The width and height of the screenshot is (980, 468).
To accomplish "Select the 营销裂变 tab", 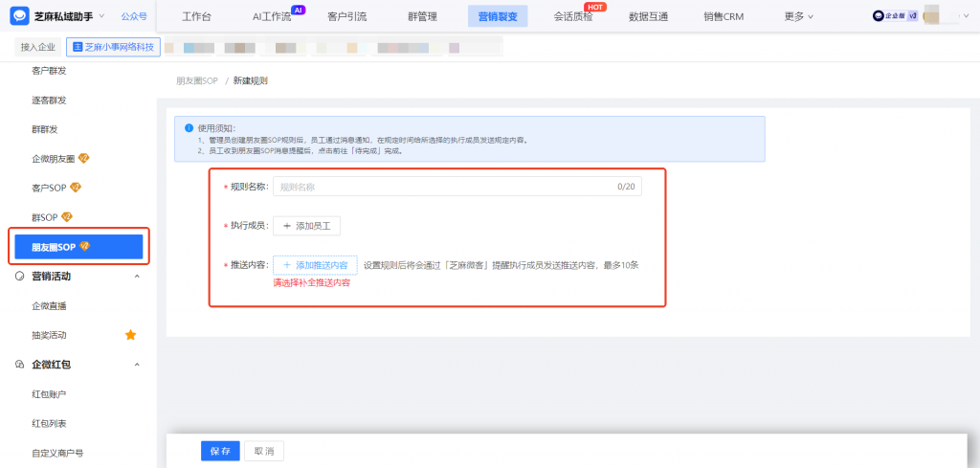I will coord(498,17).
